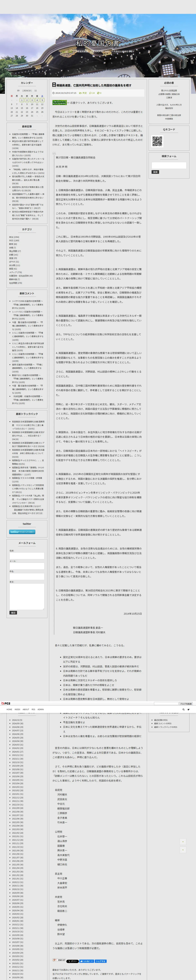Open the 朝鮮半島 (7) category link

(15, 279)
